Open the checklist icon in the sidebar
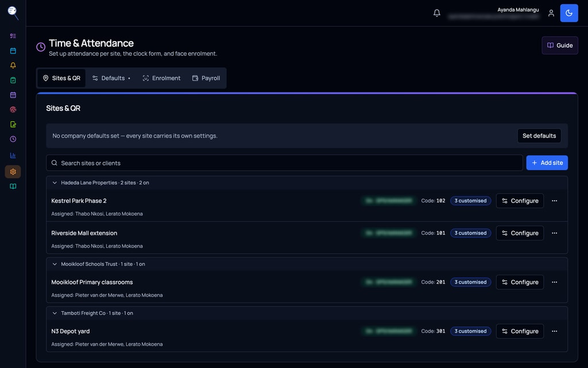Screen dimensions: 588x368 [13, 36]
